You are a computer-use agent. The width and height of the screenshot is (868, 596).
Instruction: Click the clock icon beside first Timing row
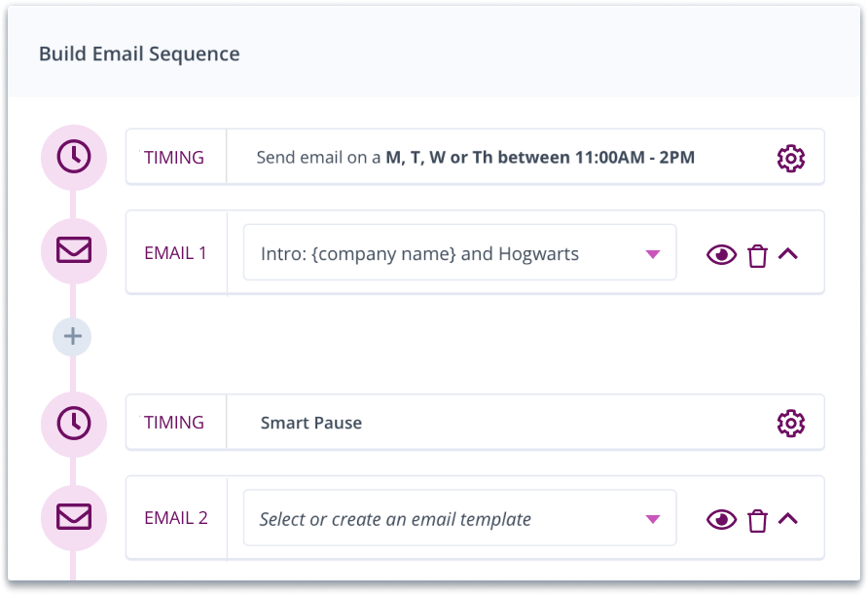click(x=73, y=157)
